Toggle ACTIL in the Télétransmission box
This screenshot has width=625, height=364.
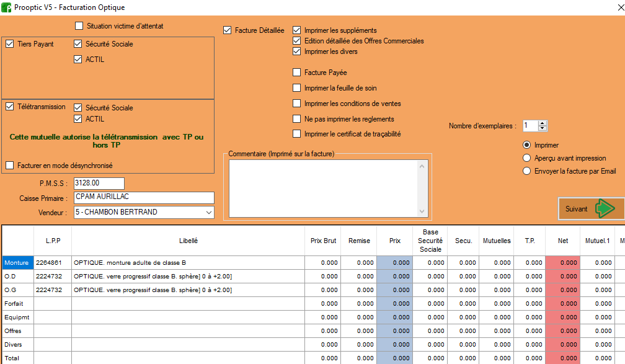click(78, 119)
